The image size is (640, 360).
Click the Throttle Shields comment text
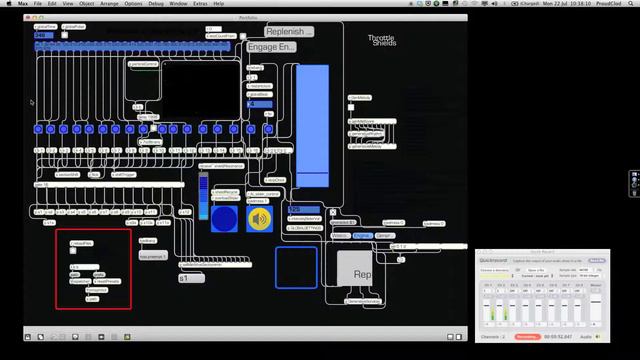(x=382, y=40)
